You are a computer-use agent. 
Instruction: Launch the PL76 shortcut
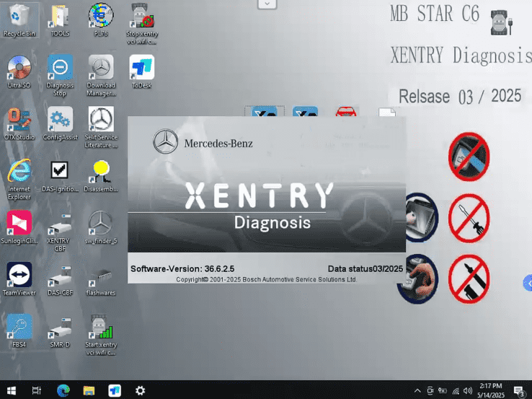(x=101, y=19)
